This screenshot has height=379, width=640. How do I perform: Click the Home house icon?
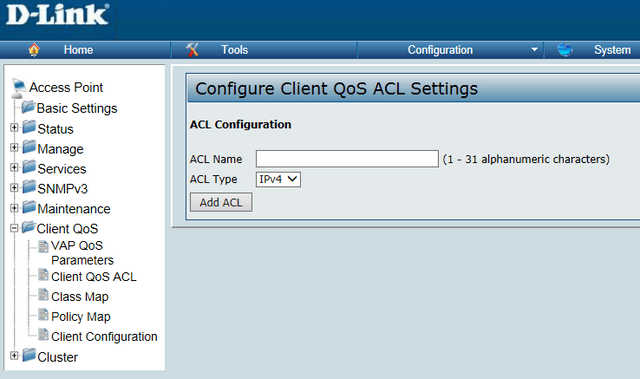tap(34, 50)
